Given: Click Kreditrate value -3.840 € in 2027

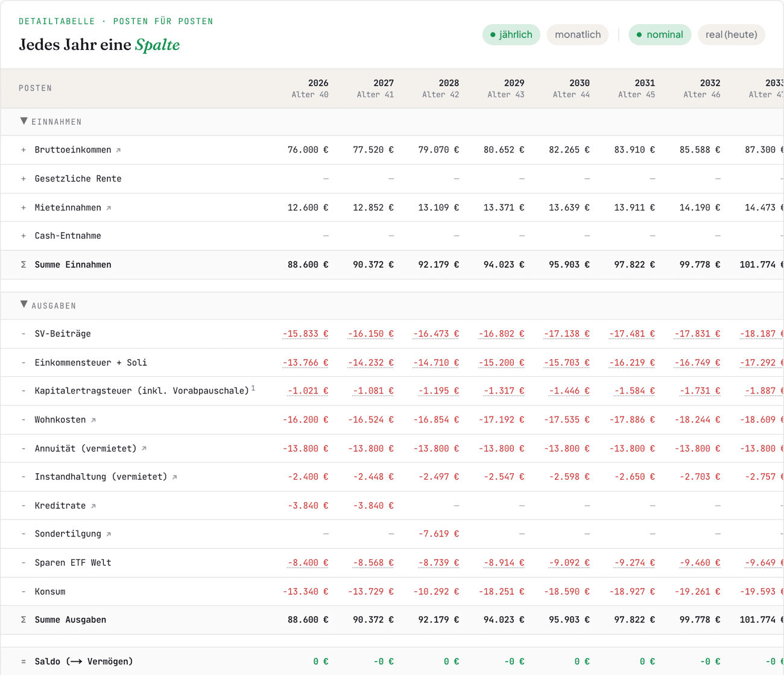Looking at the screenshot, I should pyautogui.click(x=373, y=506).
